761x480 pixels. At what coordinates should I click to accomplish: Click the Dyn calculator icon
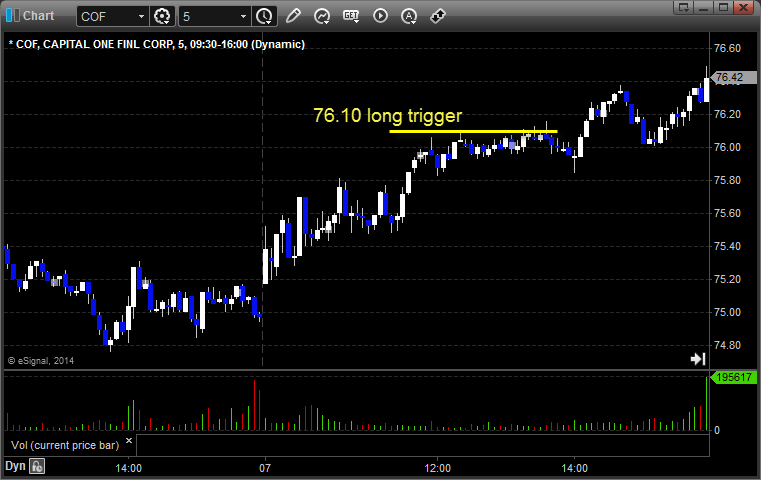pos(37,466)
